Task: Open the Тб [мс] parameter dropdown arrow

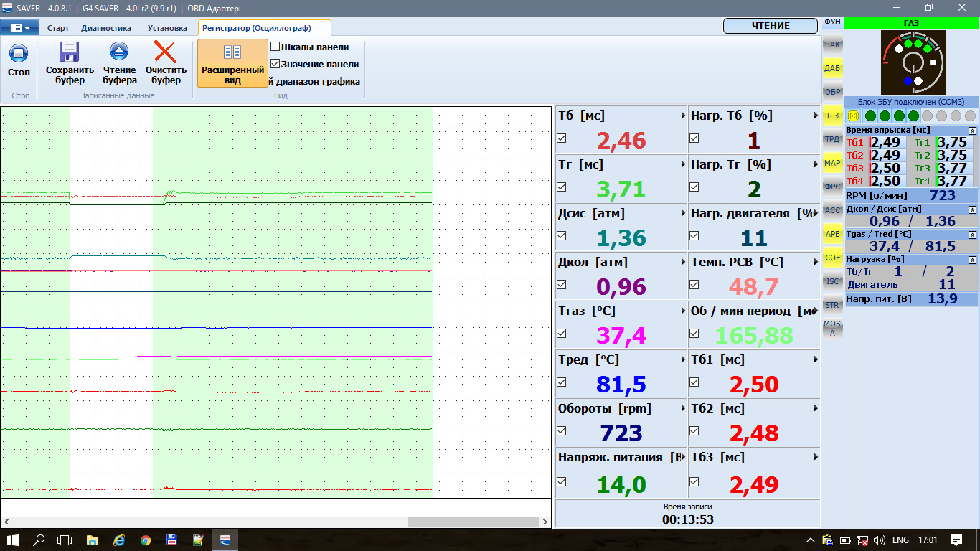Action: point(682,116)
